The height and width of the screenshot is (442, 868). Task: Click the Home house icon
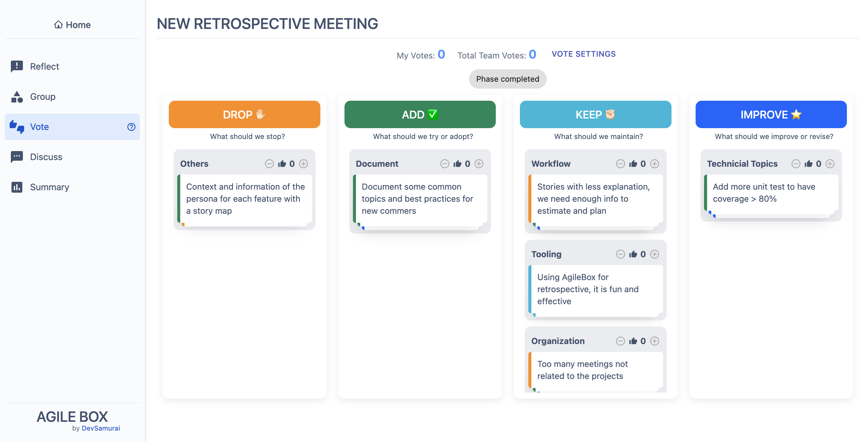58,25
